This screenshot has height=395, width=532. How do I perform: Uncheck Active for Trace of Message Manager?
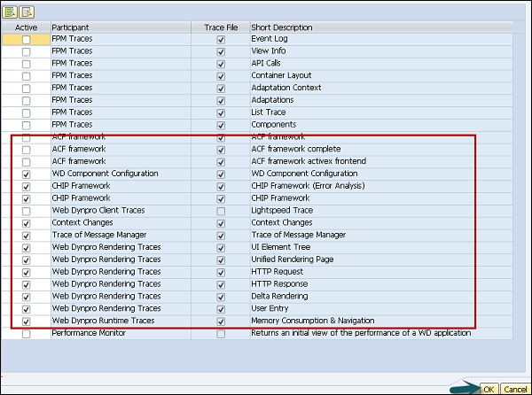pyautogui.click(x=26, y=235)
